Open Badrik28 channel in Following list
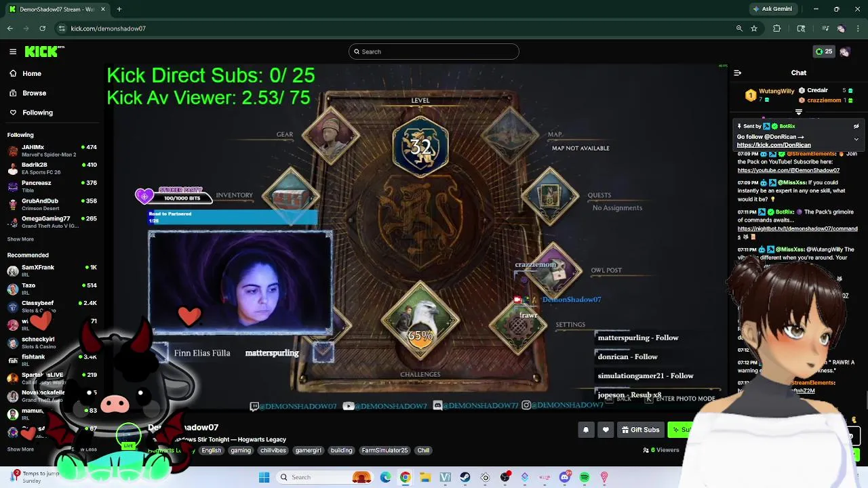This screenshot has width=868, height=488. [52, 168]
